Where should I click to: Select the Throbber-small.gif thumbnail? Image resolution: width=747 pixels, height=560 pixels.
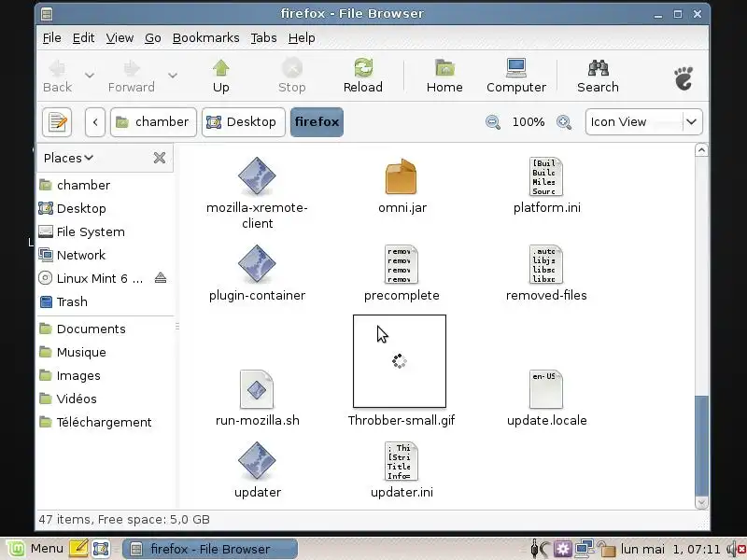pos(400,361)
